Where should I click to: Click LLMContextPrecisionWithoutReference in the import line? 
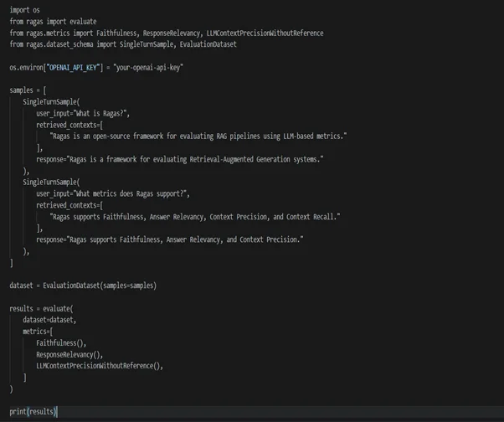[265, 33]
